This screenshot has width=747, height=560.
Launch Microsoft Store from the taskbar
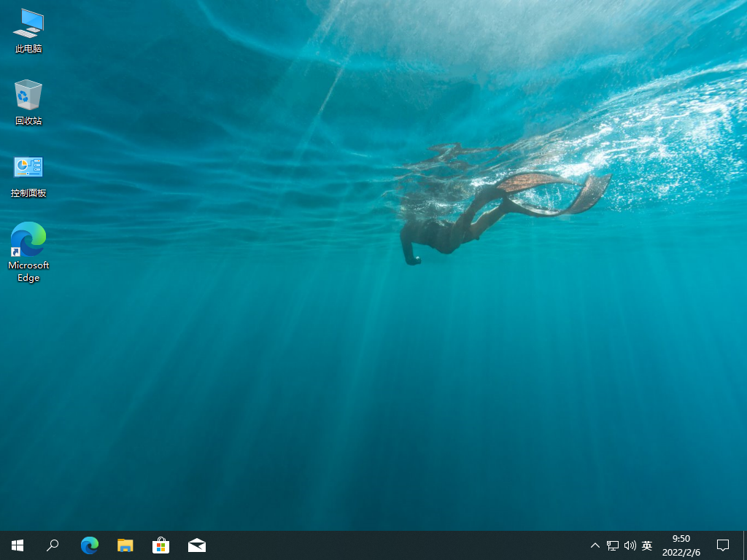pyautogui.click(x=160, y=545)
